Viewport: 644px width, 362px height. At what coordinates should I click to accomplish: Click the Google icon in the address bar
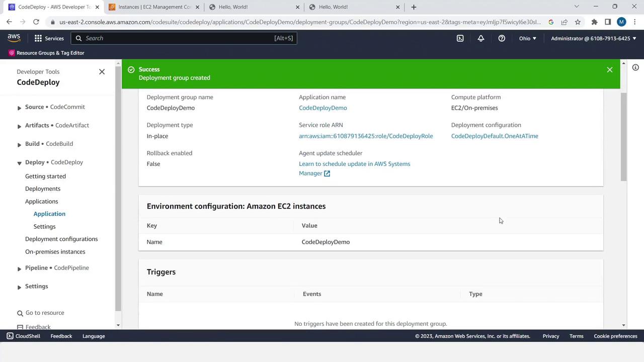pos(551,22)
